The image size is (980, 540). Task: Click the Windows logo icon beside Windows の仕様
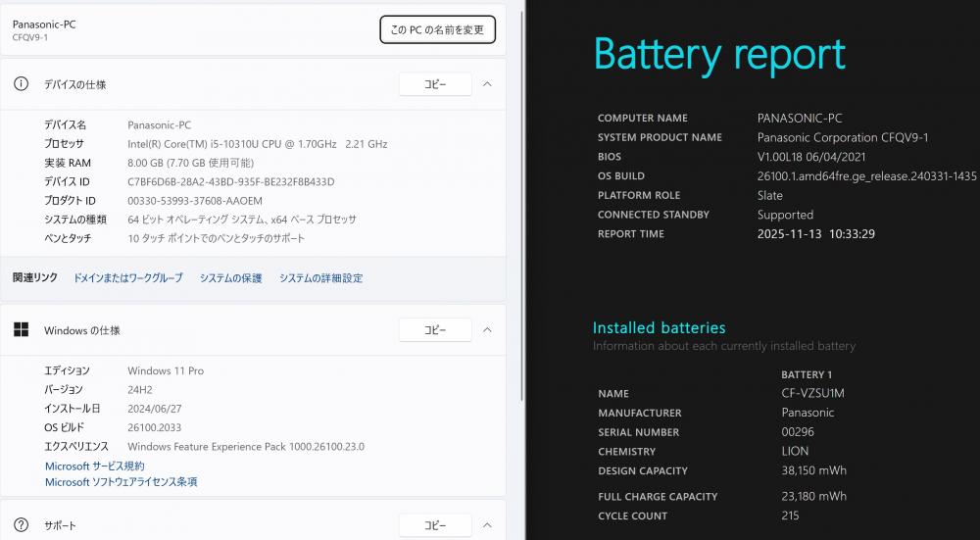pyautogui.click(x=21, y=330)
